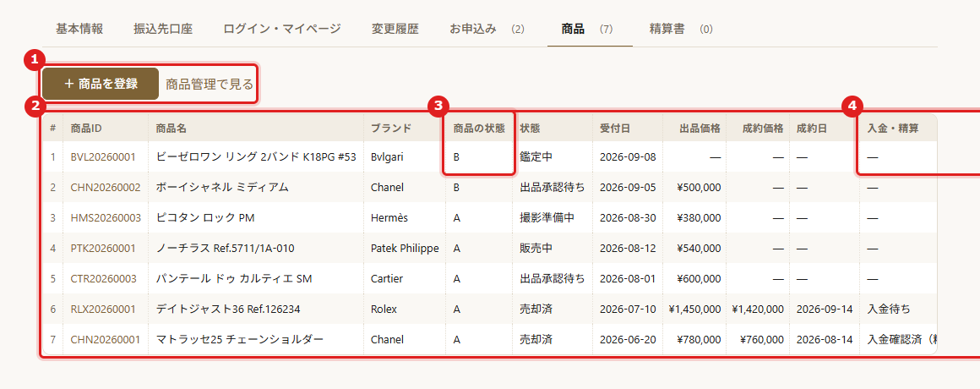Click the 商品を登録 button
Viewport: 980px width, 389px height.
[101, 84]
